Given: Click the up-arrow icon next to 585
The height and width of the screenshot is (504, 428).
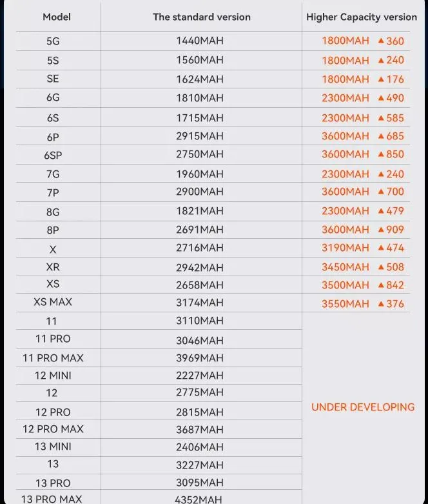Looking at the screenshot, I should [381, 118].
